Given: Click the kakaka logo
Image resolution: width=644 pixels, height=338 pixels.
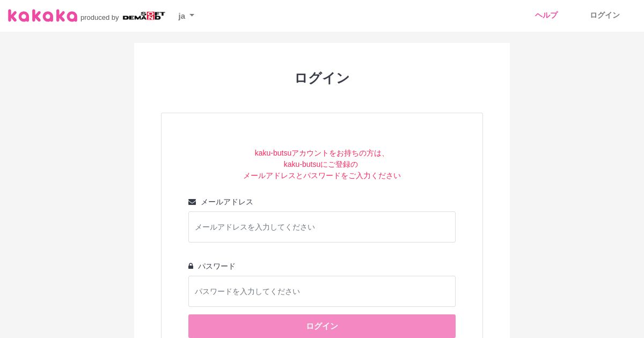Looking at the screenshot, I should click(x=42, y=16).
